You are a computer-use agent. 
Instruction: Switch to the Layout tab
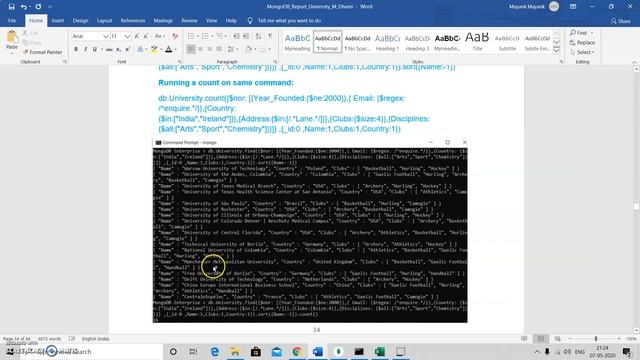(x=104, y=20)
